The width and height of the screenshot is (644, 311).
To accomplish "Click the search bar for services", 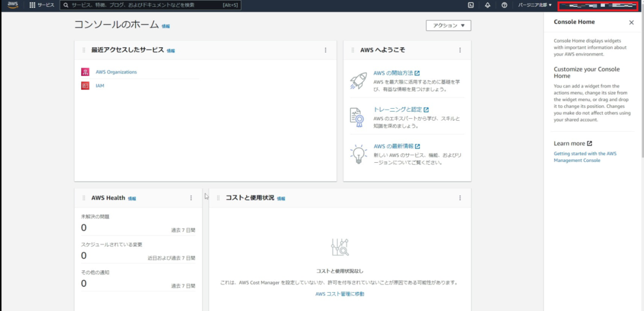I will tap(145, 5).
